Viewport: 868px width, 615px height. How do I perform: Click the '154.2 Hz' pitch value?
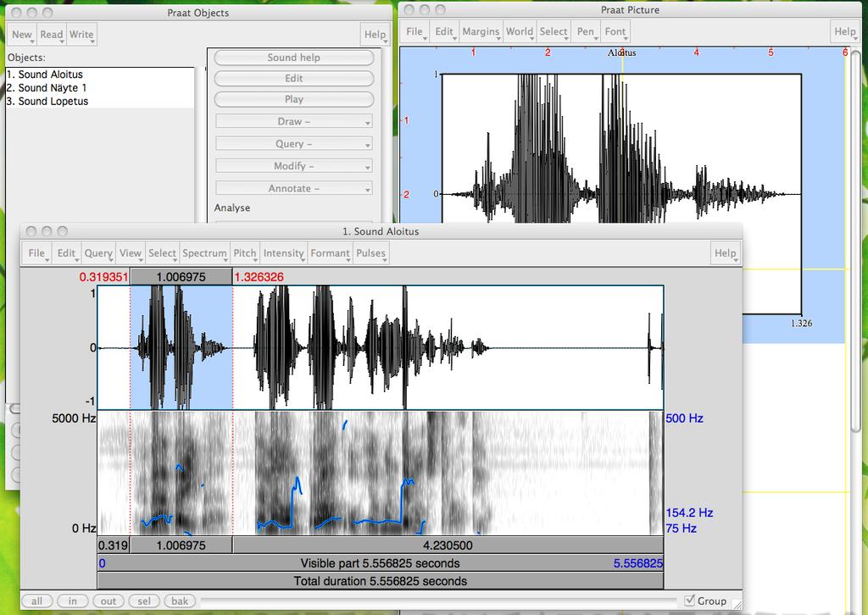689,512
